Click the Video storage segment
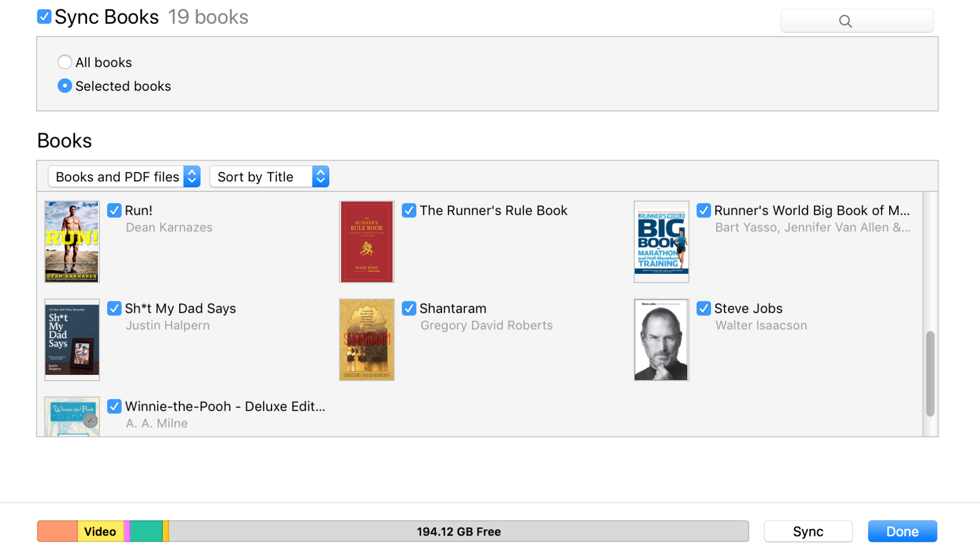The width and height of the screenshot is (980, 560). click(100, 531)
